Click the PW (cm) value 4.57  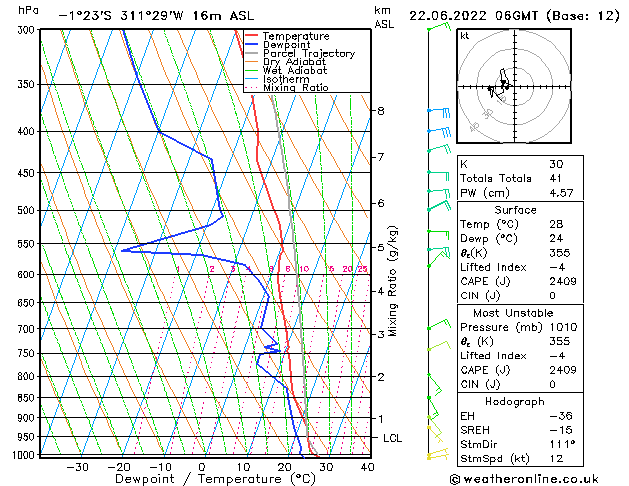click(561, 193)
